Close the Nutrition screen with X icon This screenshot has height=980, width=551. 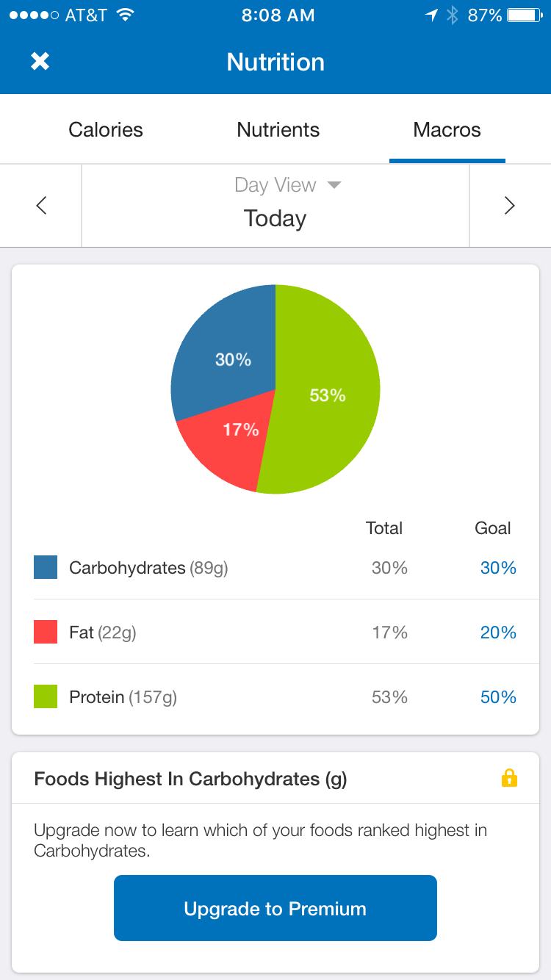40,62
